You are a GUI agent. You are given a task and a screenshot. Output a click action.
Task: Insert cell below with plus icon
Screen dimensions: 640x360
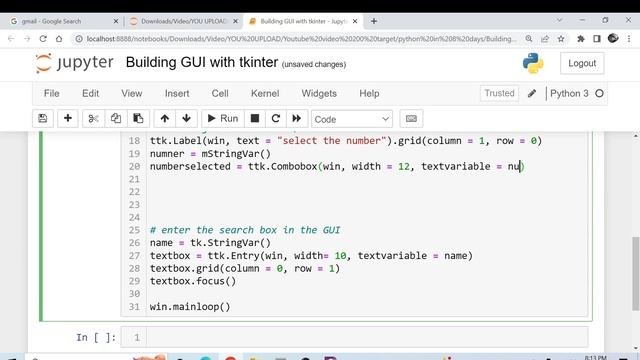click(68, 119)
